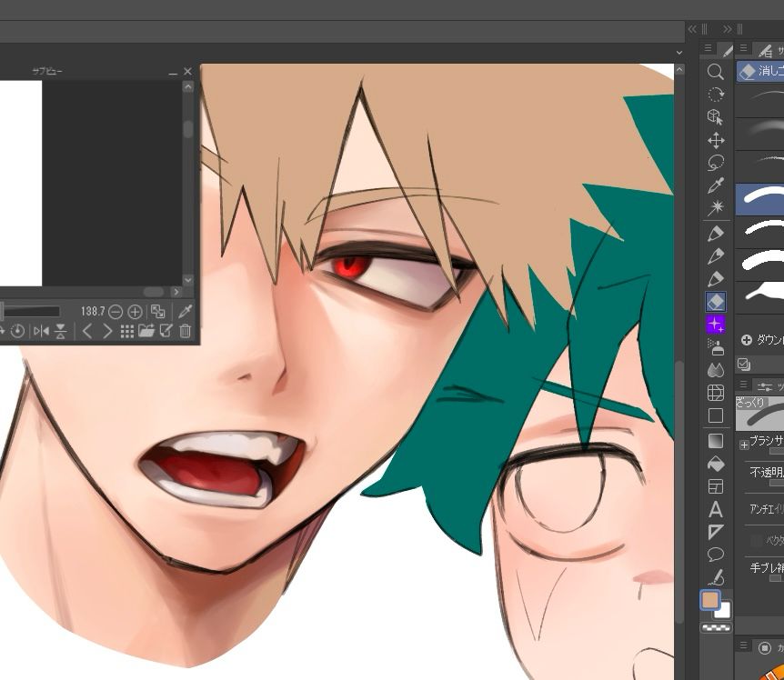Import image into Sub View folder icon
The width and height of the screenshot is (784, 680).
tap(146, 331)
